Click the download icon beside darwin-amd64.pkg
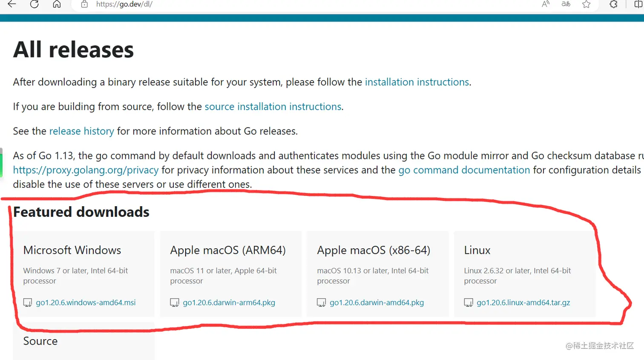Image resolution: width=644 pixels, height=360 pixels. pyautogui.click(x=322, y=302)
